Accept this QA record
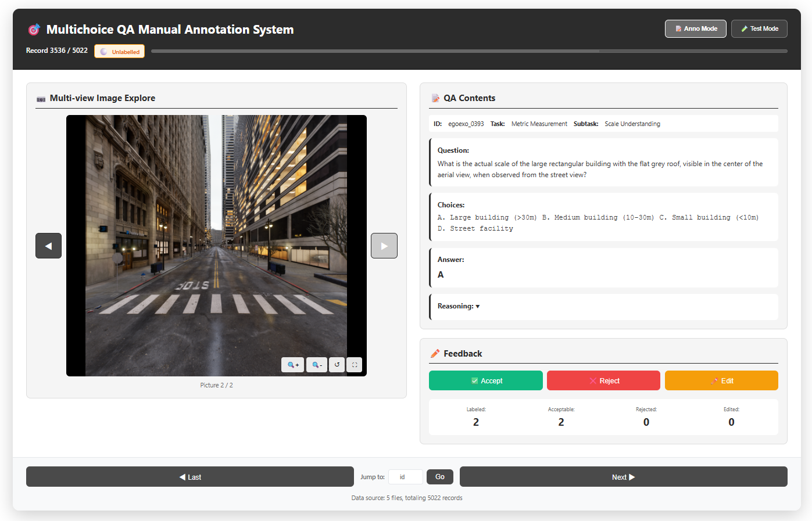The image size is (812, 521). 485,380
